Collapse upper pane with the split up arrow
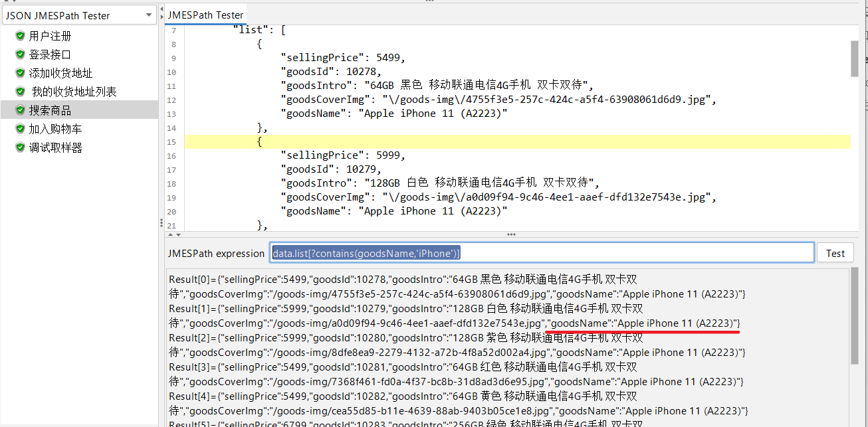Viewport: 868px width, 427px height. pos(169,234)
